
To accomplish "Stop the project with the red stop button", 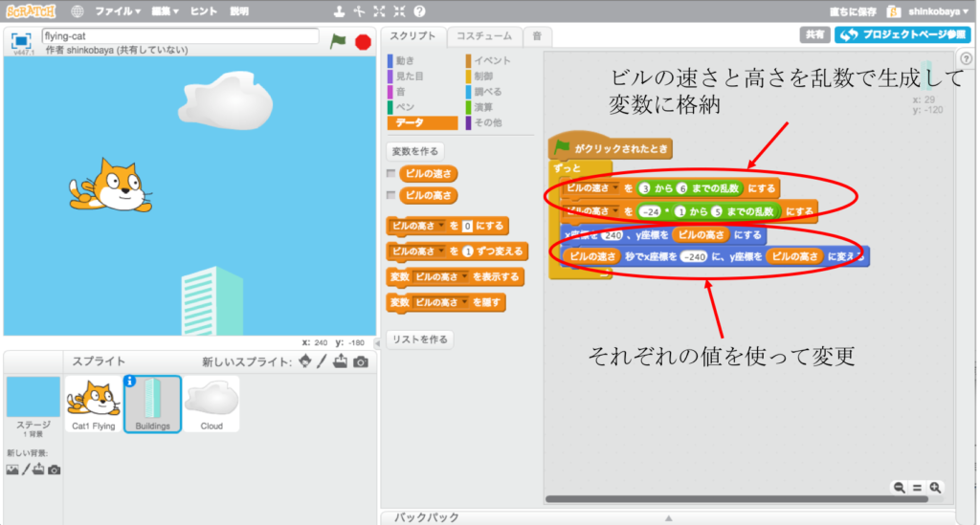I will [363, 42].
